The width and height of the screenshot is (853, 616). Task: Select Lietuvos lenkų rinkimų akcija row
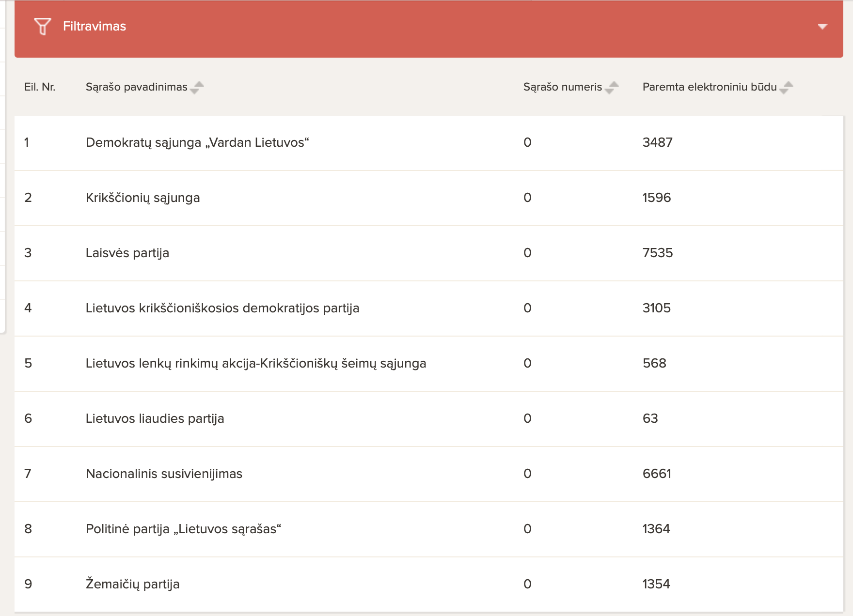pos(429,364)
